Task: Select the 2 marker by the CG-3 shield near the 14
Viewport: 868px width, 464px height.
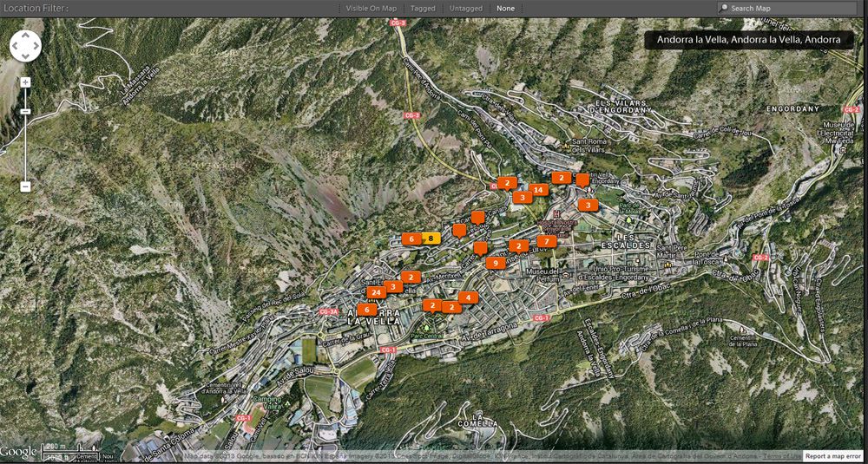Action: coord(507,182)
